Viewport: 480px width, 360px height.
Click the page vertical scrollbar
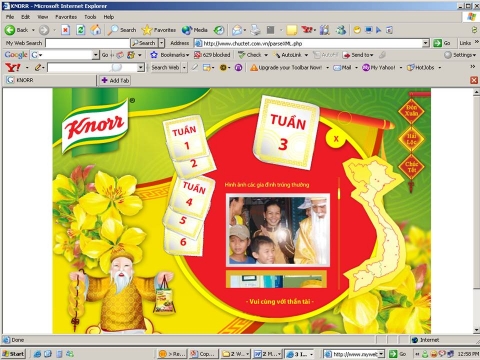click(476, 211)
